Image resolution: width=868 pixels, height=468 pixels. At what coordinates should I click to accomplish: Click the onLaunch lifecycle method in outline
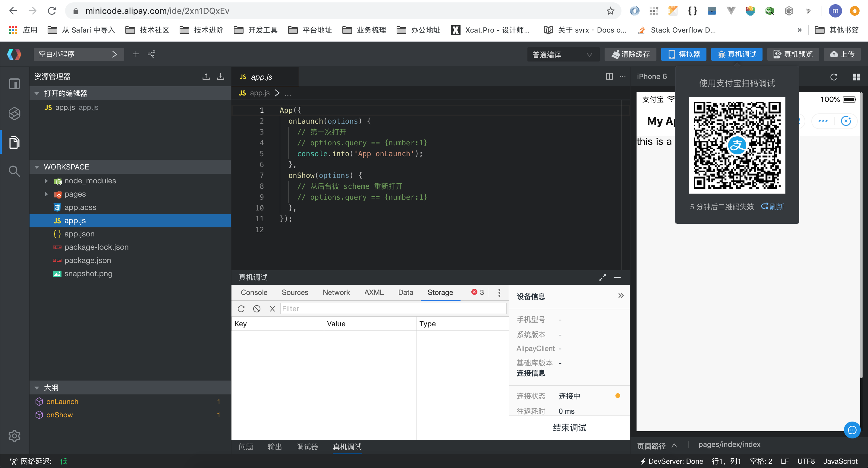(x=62, y=402)
